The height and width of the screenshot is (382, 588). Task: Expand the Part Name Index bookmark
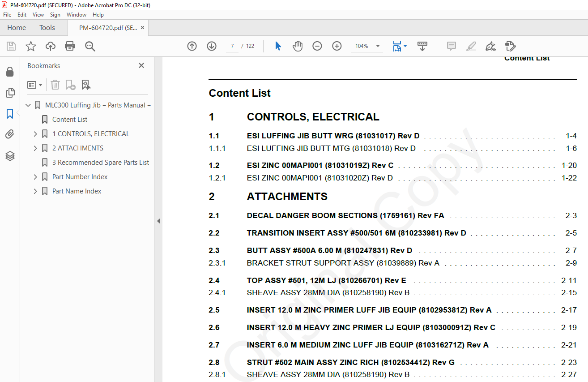coord(35,191)
